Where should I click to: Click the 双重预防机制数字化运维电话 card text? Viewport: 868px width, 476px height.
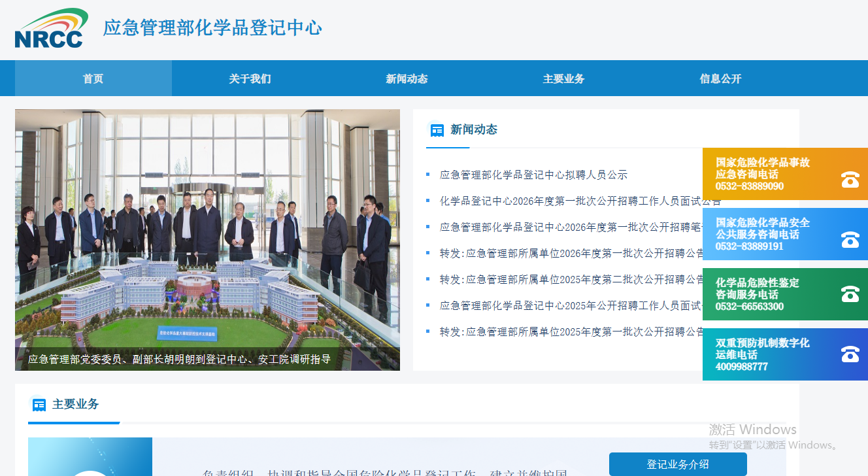tap(763, 348)
